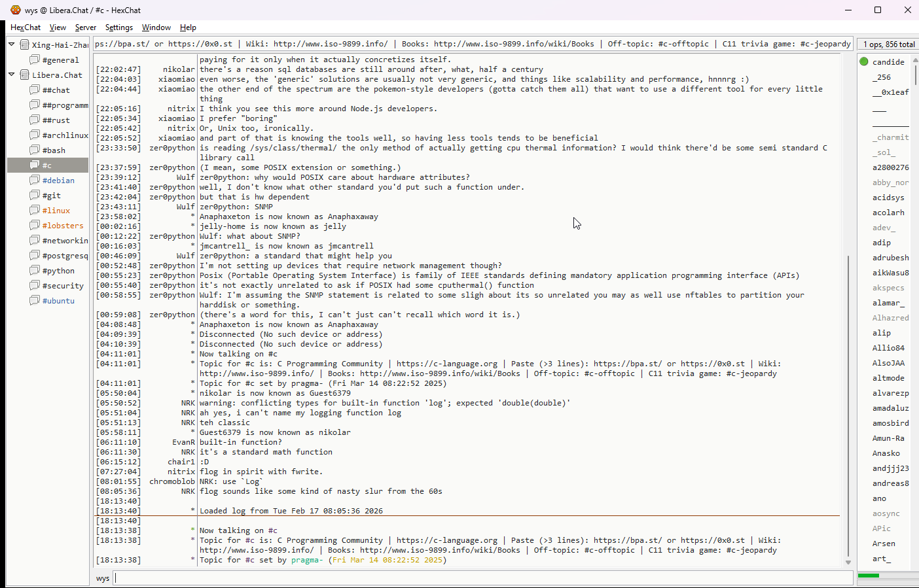The image size is (919, 588).
Task: Open the ##chat channel icon
Action: pyautogui.click(x=35, y=90)
